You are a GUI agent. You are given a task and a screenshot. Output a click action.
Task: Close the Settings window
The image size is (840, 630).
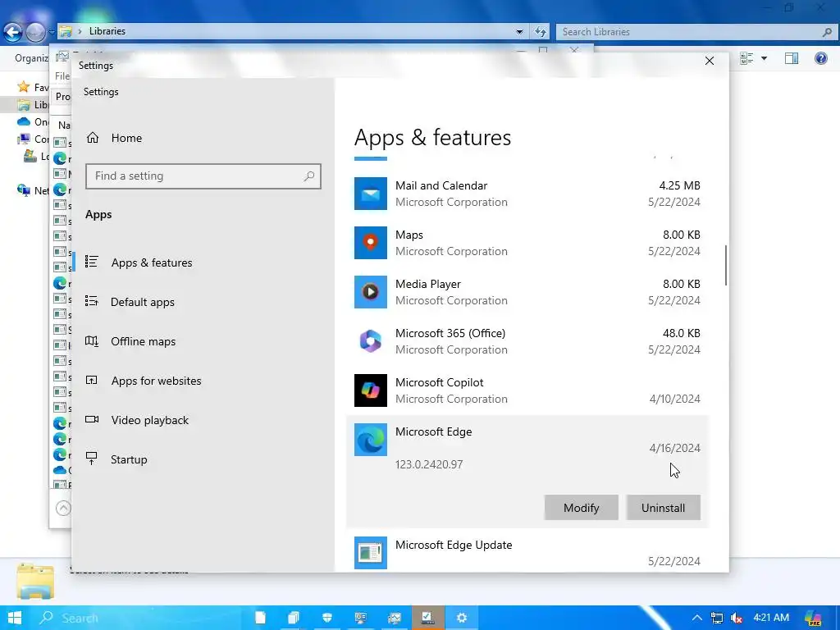710,61
